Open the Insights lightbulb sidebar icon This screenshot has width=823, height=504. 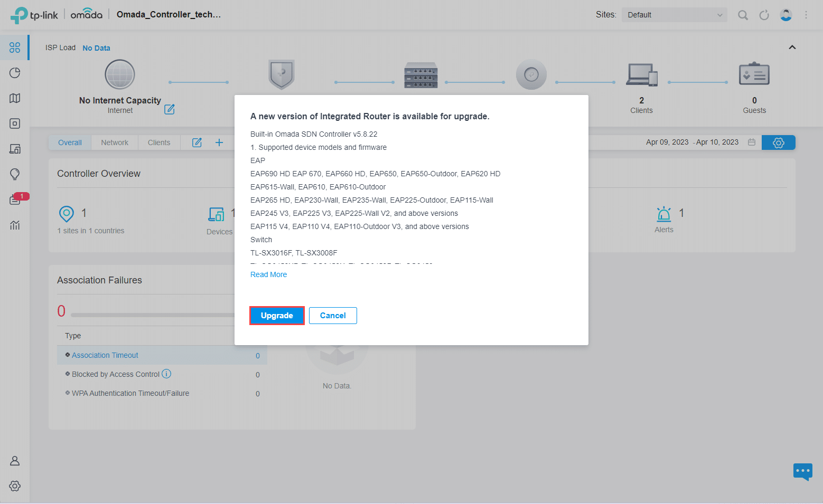pyautogui.click(x=15, y=174)
